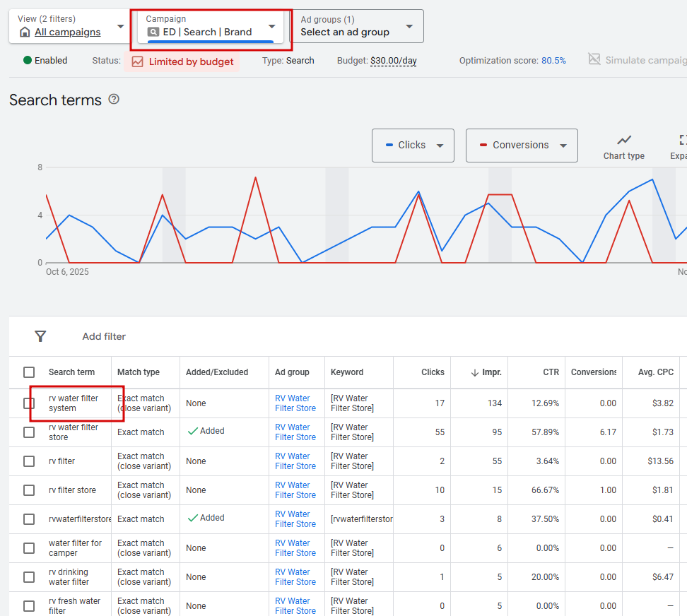Click the Search term column header
The image size is (687, 616).
71,372
